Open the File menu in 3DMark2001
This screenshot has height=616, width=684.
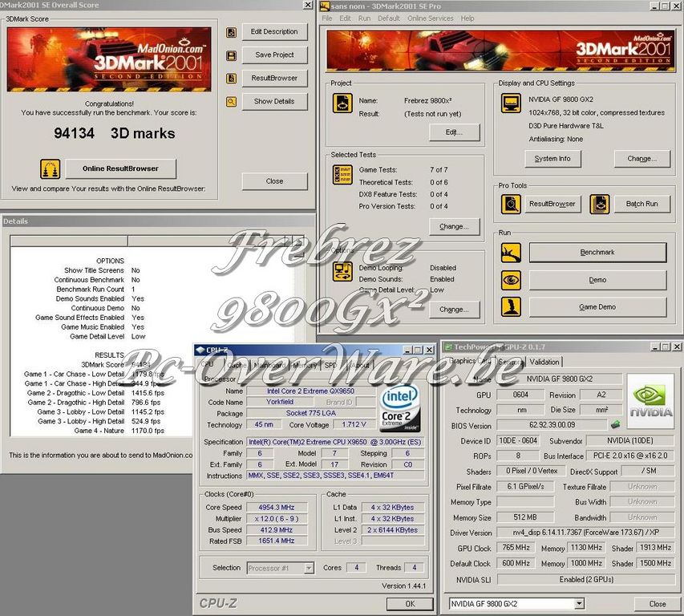[x=326, y=18]
